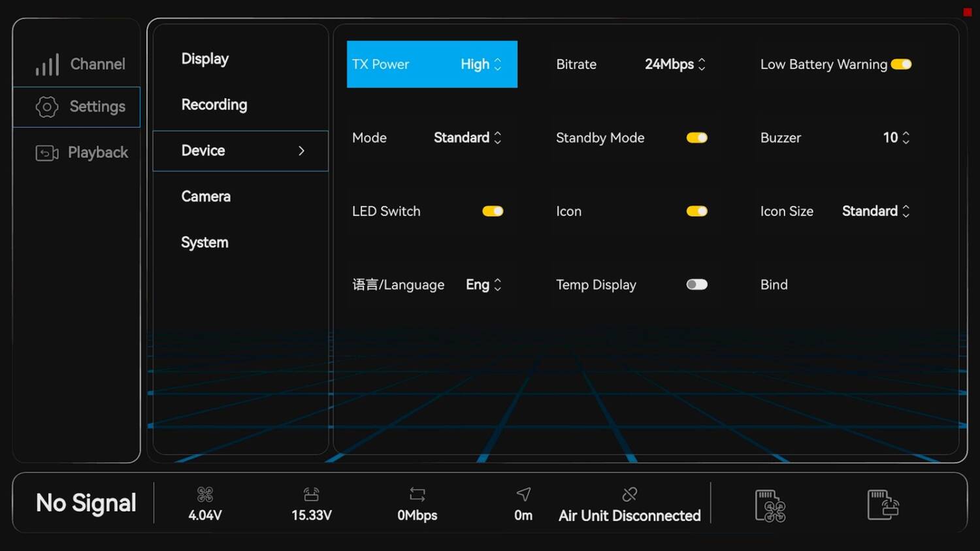Click the 0Mbps bitrate reading

pos(417,515)
